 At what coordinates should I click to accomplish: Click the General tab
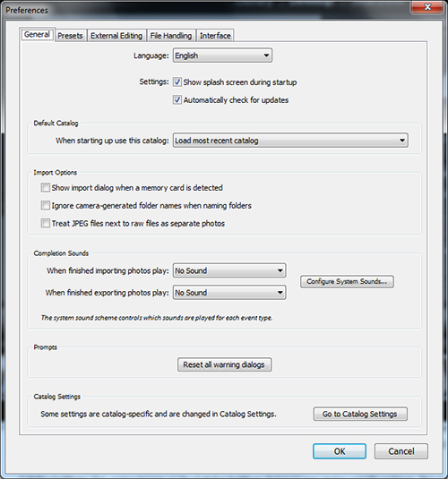pos(37,35)
